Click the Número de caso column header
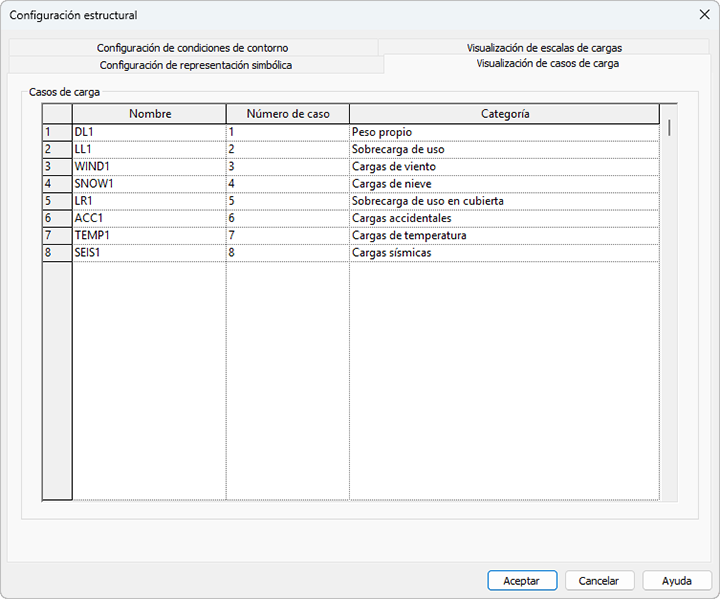The width and height of the screenshot is (720, 599). click(288, 114)
